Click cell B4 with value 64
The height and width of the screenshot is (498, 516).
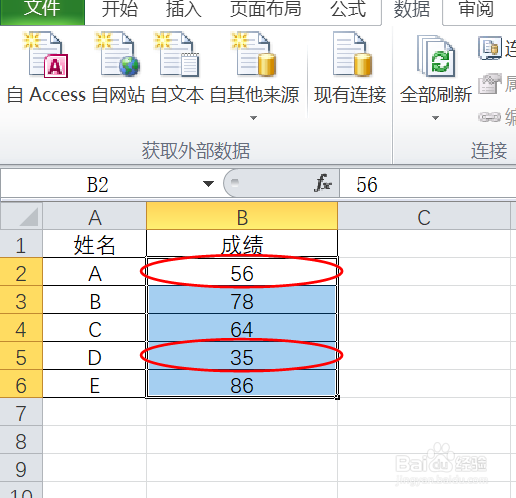[x=242, y=329]
